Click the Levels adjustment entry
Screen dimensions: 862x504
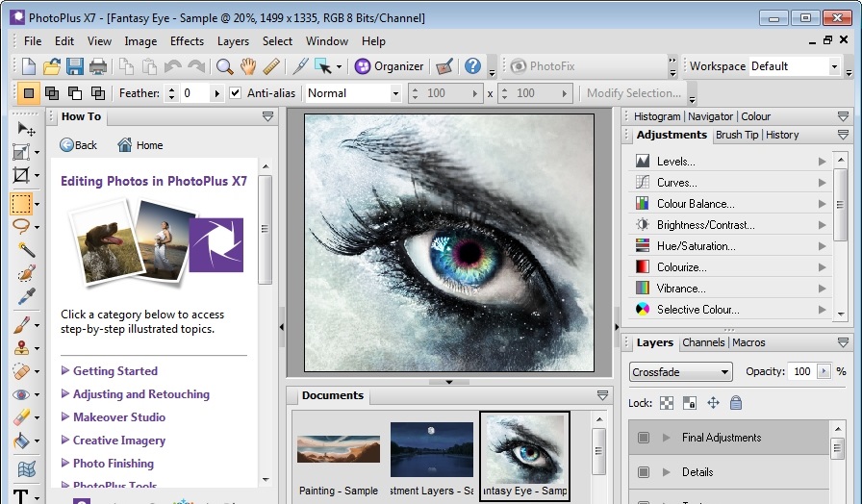point(675,162)
